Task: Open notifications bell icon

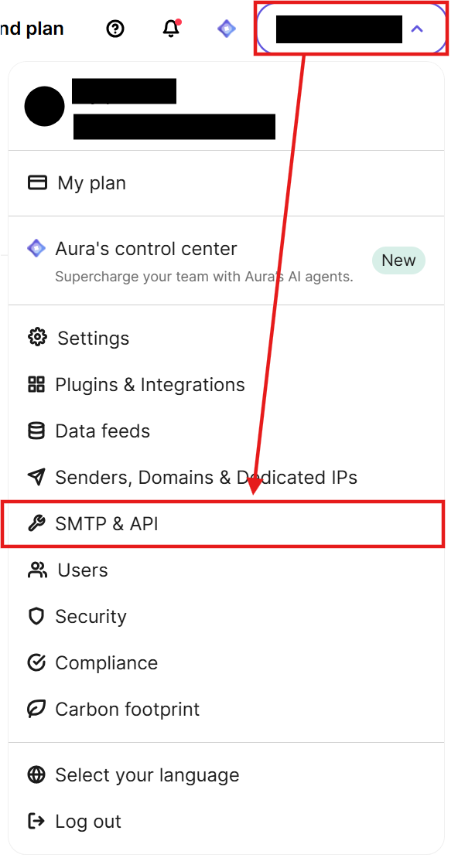Action: tap(171, 29)
